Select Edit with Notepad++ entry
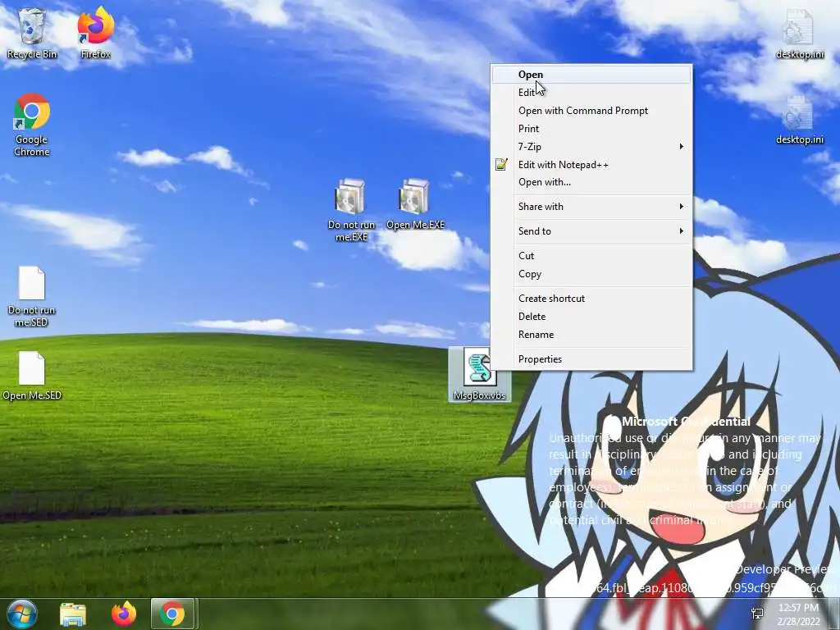Viewport: 840px width, 630px height. [x=591, y=164]
